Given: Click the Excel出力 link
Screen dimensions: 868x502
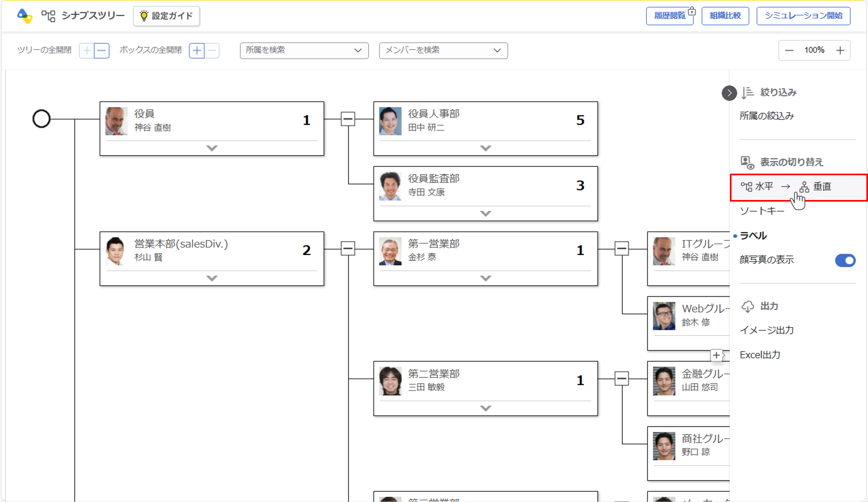Looking at the screenshot, I should [760, 355].
